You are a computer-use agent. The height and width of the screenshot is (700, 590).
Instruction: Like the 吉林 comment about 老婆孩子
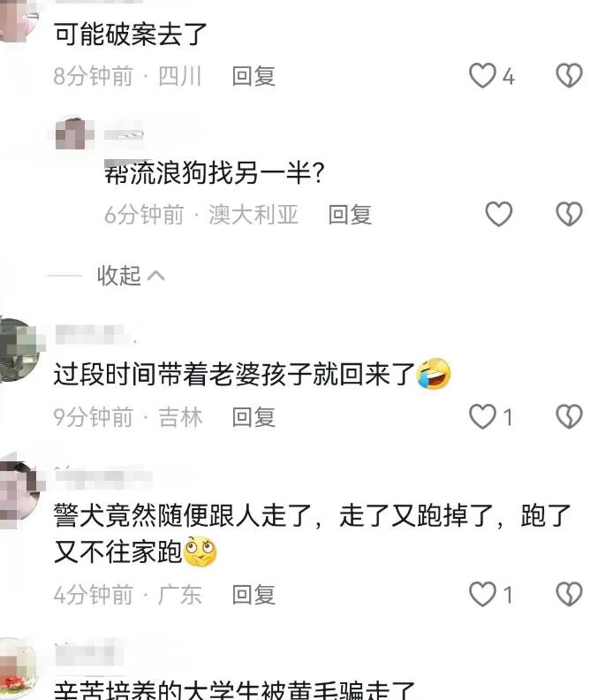tap(482, 416)
